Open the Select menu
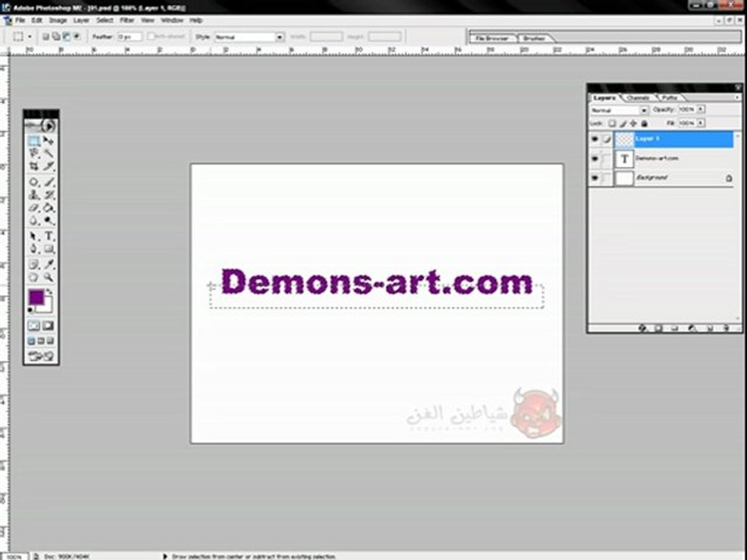The height and width of the screenshot is (560, 747). (104, 20)
